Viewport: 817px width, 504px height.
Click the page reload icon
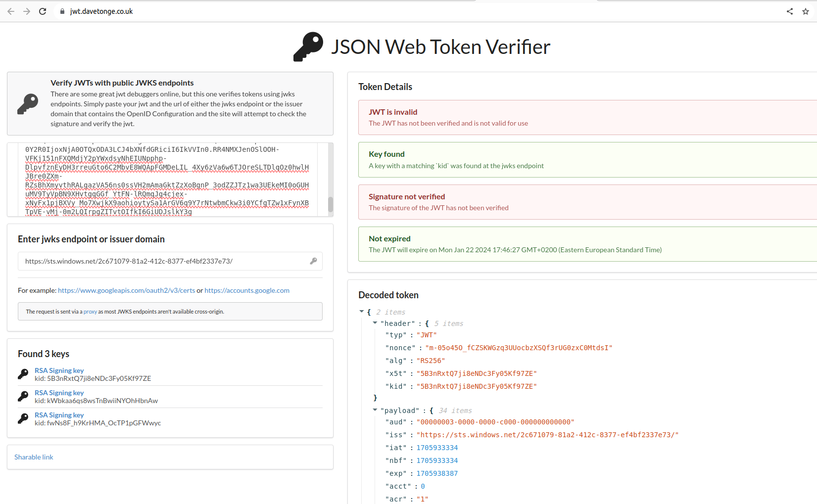pos(43,11)
